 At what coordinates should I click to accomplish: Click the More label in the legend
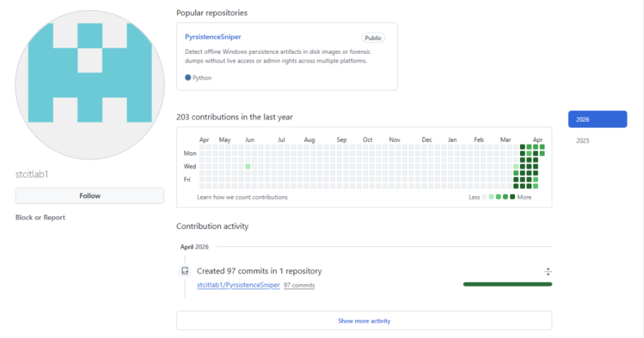click(x=524, y=197)
